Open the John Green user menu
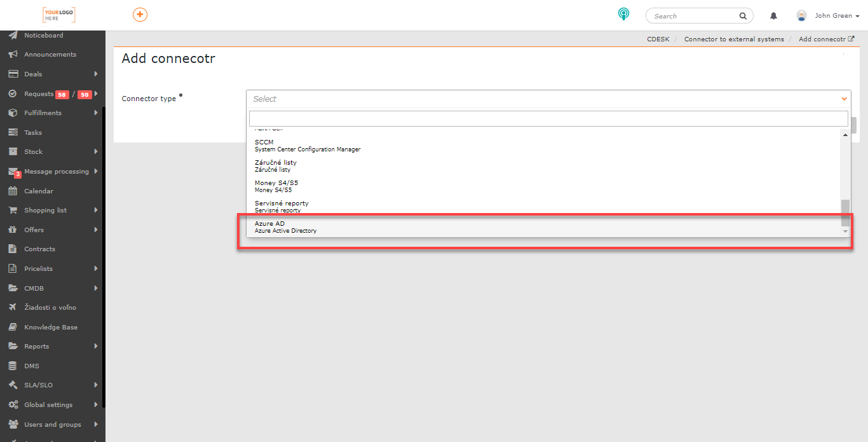 (x=837, y=16)
